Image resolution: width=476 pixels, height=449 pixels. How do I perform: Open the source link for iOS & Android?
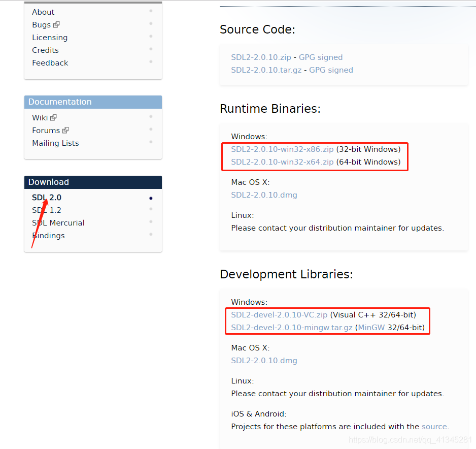tap(434, 427)
